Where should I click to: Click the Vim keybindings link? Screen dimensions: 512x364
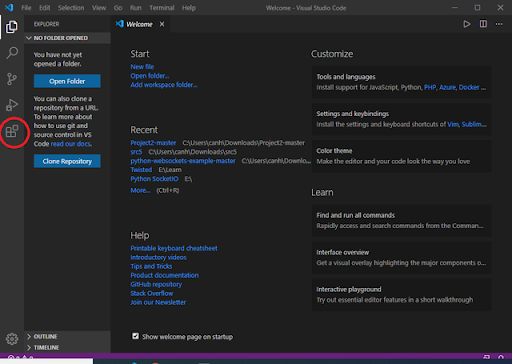point(453,124)
